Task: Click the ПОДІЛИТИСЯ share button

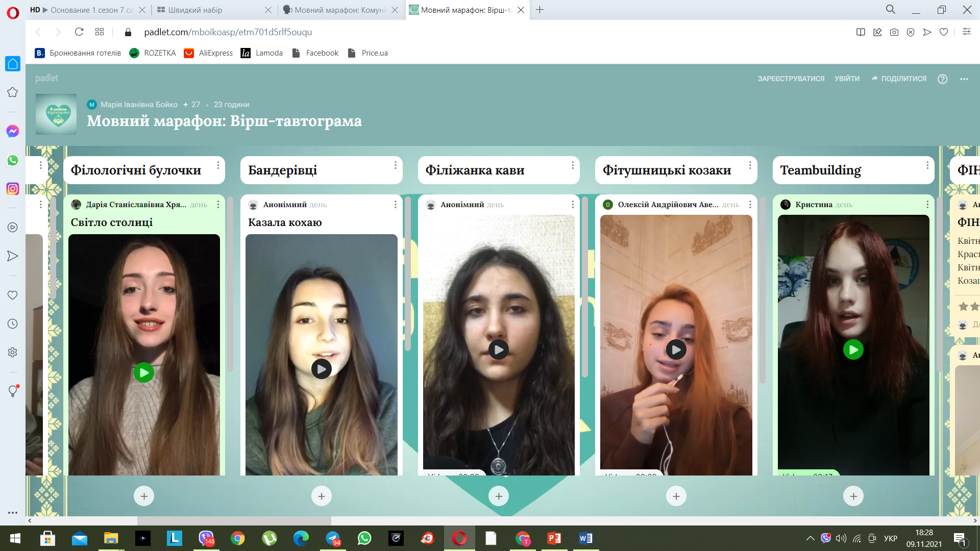Action: (x=899, y=79)
